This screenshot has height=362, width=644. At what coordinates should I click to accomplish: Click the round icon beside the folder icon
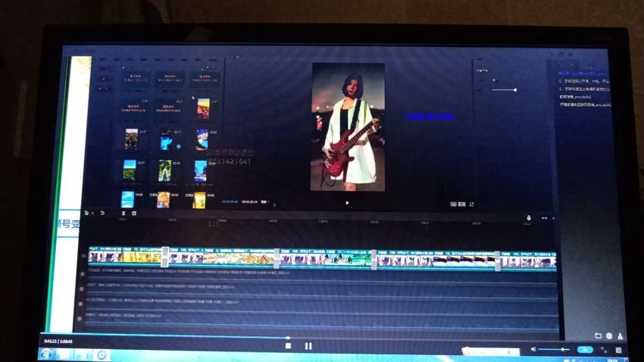pos(609,335)
